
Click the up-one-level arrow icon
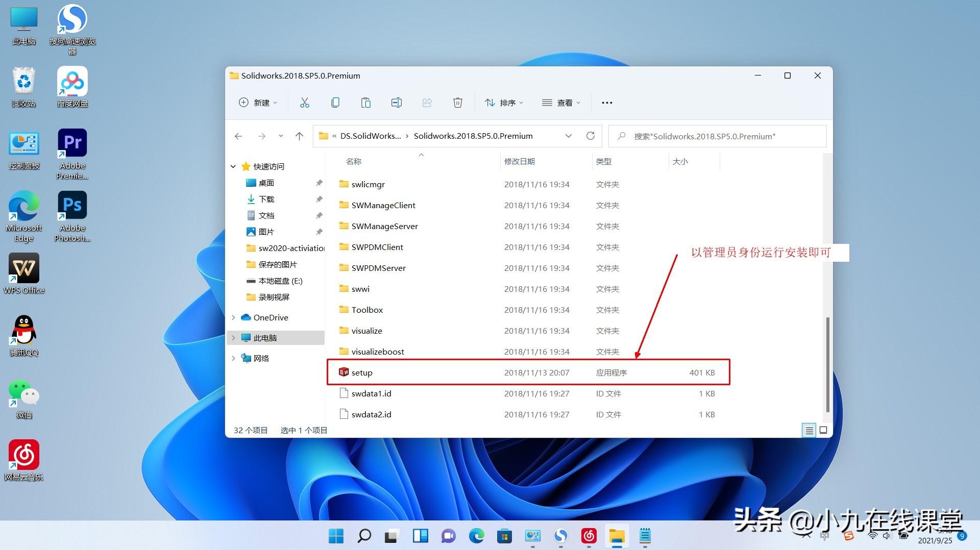coord(299,136)
